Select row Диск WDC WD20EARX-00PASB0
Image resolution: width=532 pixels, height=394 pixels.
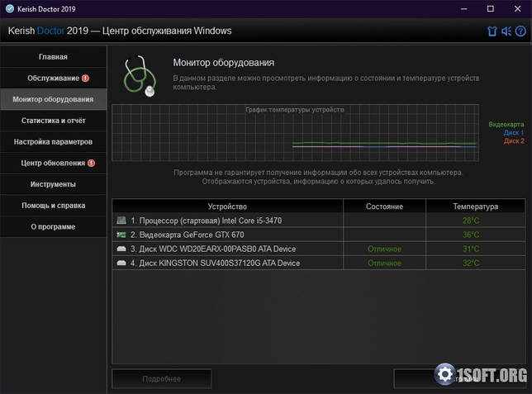[x=319, y=249]
